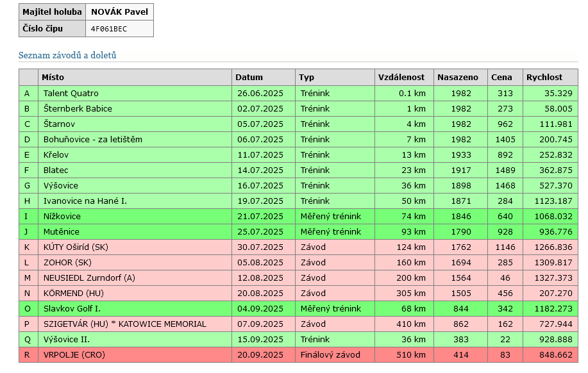Click the Rychlost column header
The height and width of the screenshot is (373, 588).
point(544,78)
